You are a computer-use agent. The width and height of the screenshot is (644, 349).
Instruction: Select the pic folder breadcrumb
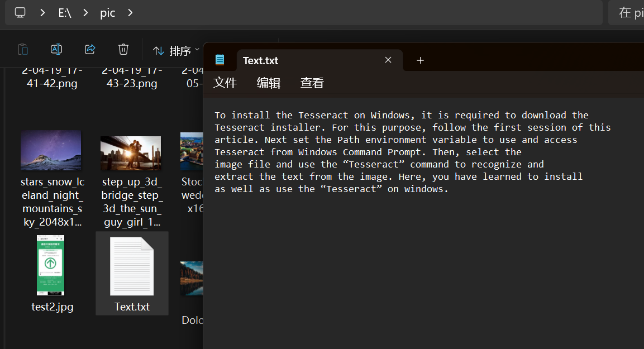tap(108, 13)
